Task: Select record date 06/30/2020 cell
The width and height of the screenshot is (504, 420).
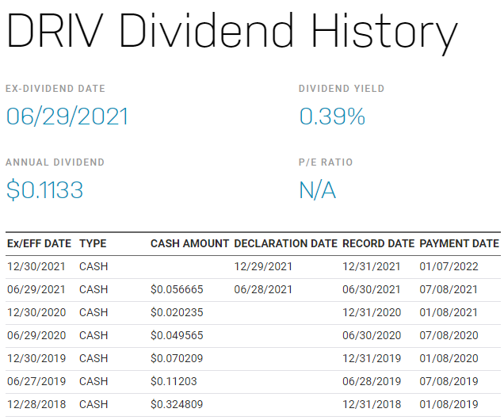Action: click(x=372, y=335)
